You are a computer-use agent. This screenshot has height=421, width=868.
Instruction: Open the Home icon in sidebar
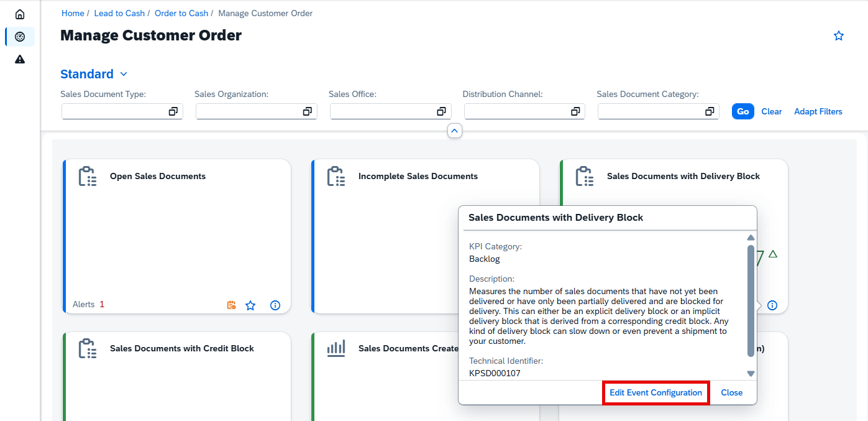[20, 14]
